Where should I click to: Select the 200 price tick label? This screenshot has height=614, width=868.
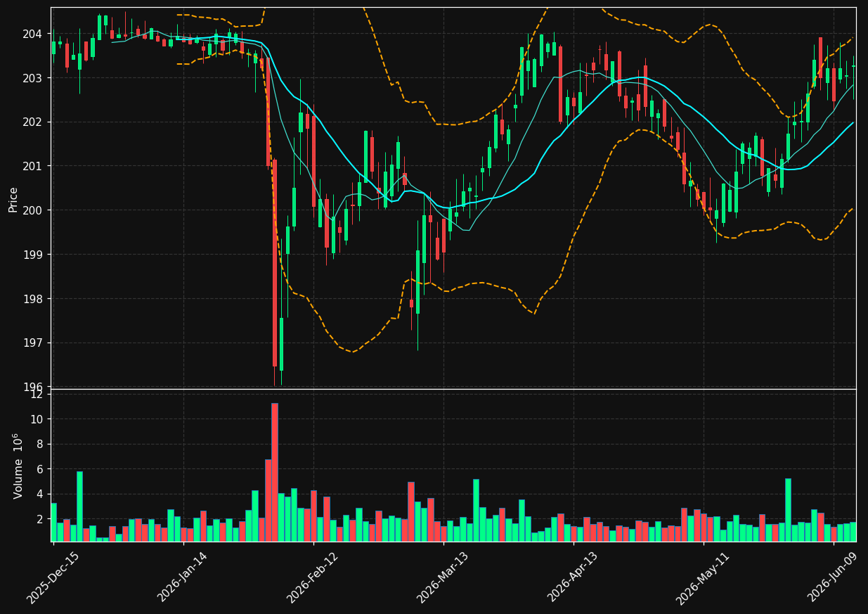33,210
